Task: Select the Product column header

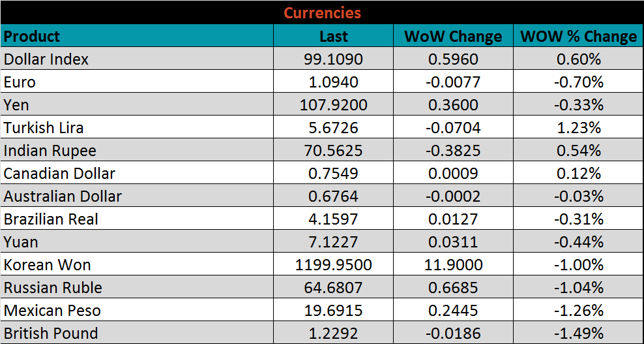Action: coord(32,36)
